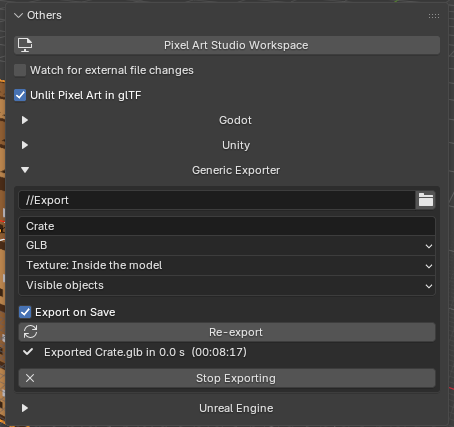454x427 pixels.
Task: Click the Others panel title
Action: coord(44,15)
